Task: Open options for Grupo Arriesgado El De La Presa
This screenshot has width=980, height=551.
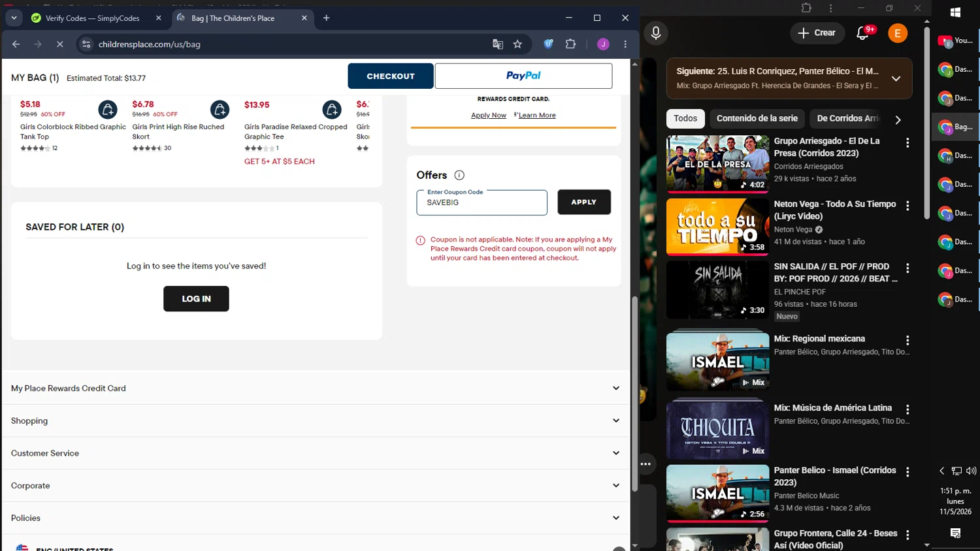Action: coord(907,142)
